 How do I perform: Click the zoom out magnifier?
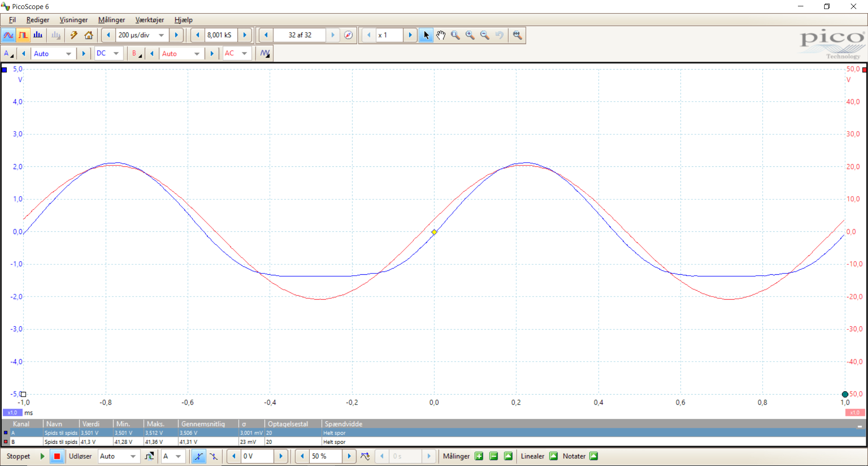click(485, 35)
